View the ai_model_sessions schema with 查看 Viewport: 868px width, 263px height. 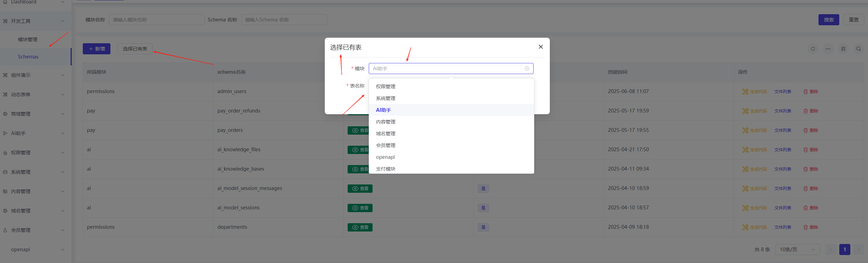point(360,208)
